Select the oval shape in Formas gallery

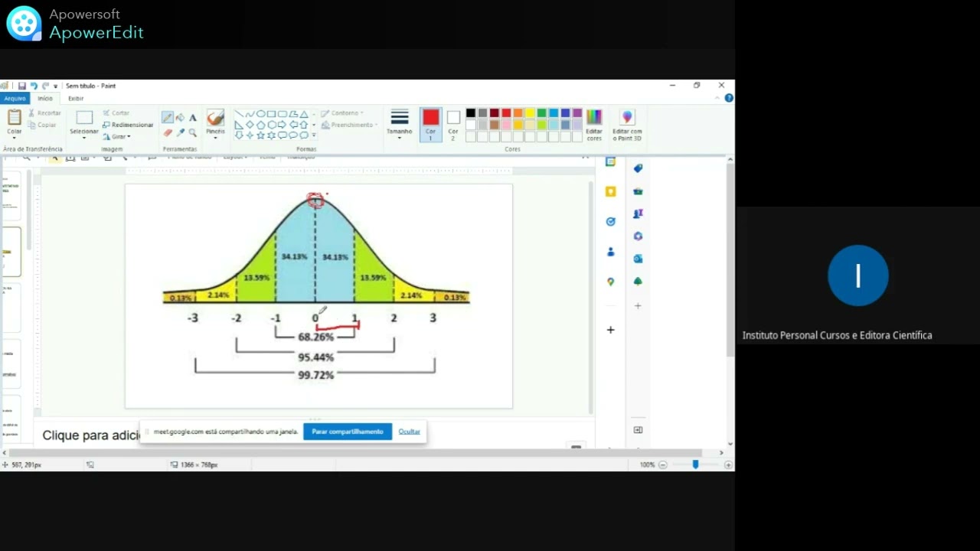point(260,114)
